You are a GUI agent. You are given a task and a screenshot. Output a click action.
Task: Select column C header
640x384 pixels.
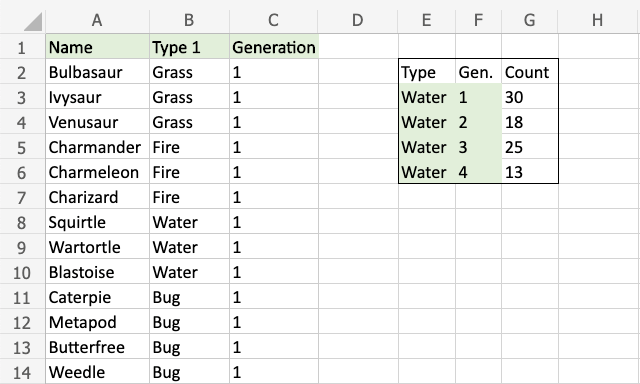click(x=273, y=20)
